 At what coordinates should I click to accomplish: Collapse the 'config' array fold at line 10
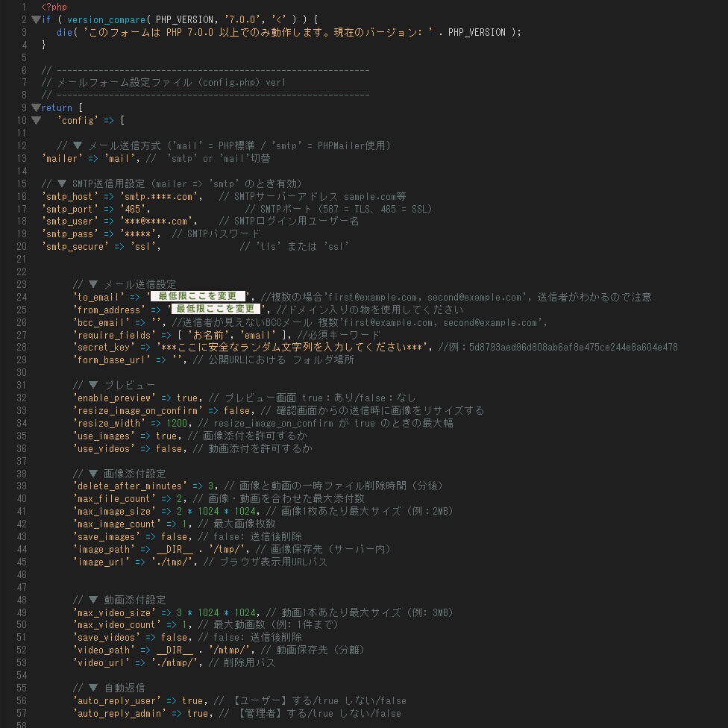[x=36, y=120]
